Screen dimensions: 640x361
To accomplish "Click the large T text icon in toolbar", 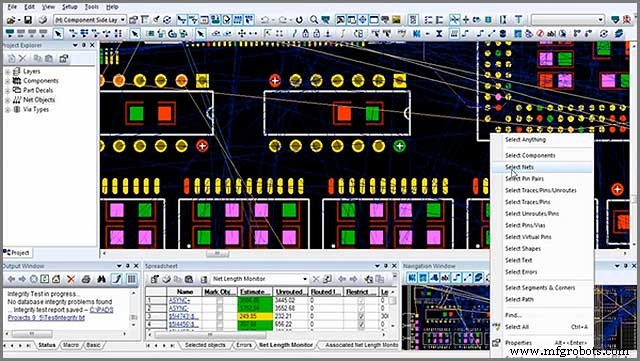I will (518, 19).
